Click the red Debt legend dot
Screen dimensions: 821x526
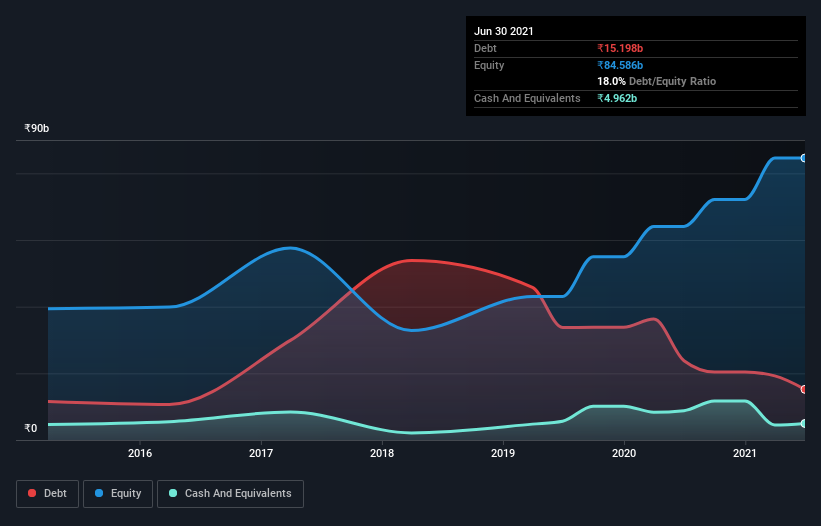coord(32,493)
